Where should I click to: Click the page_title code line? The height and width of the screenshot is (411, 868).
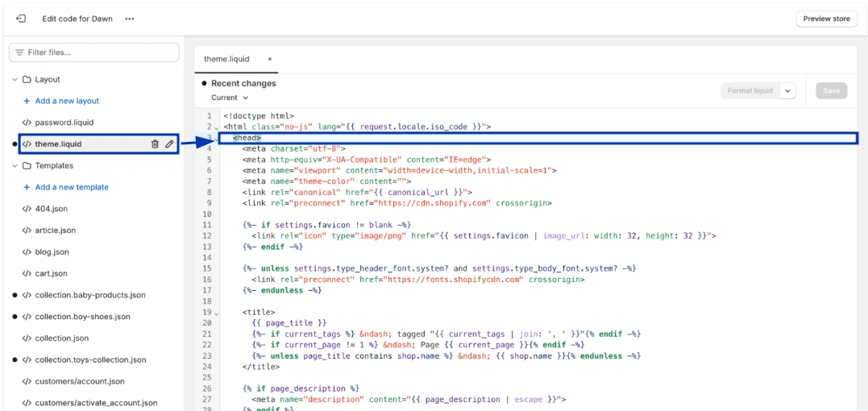(x=289, y=322)
